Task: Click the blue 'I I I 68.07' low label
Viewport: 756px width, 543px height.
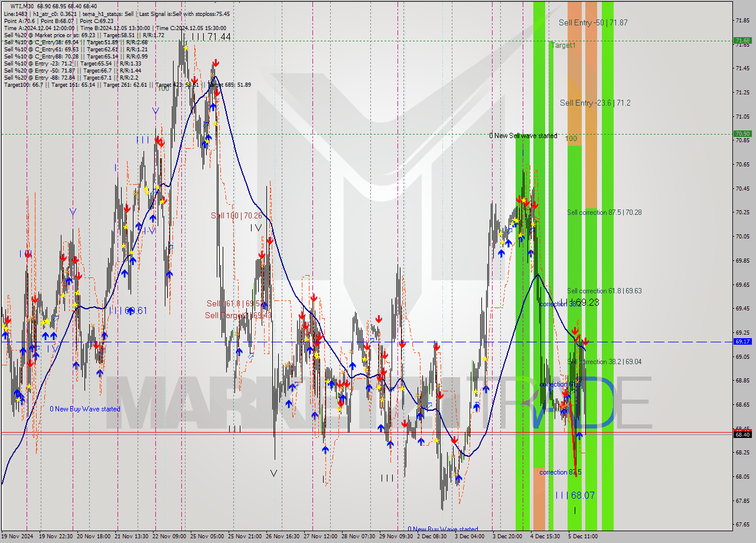Action: (x=575, y=495)
